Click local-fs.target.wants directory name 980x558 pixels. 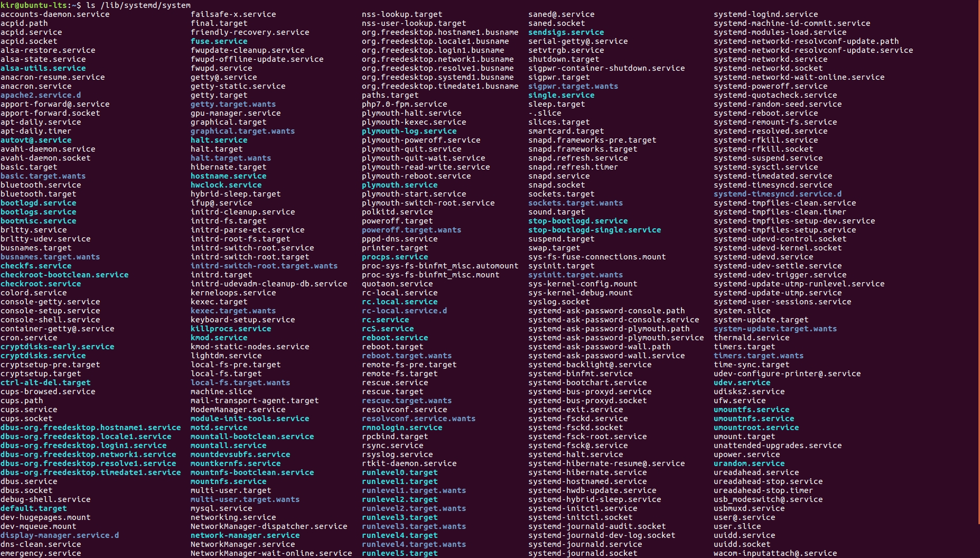click(x=240, y=383)
